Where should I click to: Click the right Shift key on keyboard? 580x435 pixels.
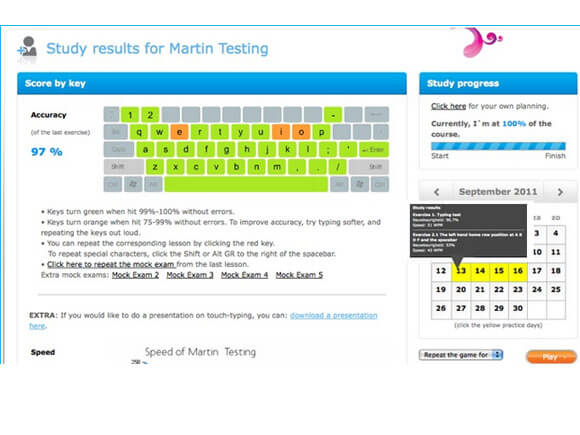click(x=369, y=167)
